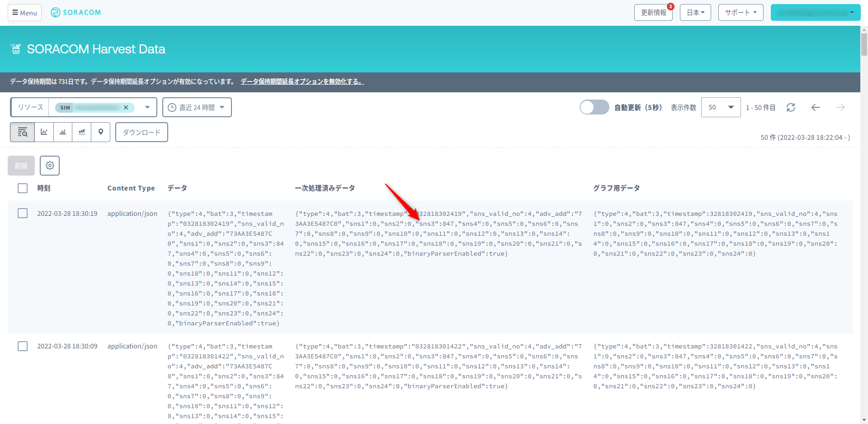The image size is (868, 424).
Task: Open the 直近 24 時間 time range dropdown
Action: pyautogui.click(x=197, y=107)
